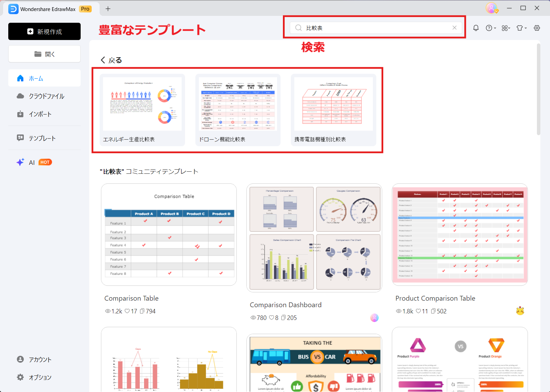The height and width of the screenshot is (392, 550).
Task: Click the Comparison Table title text
Action: coord(131,298)
